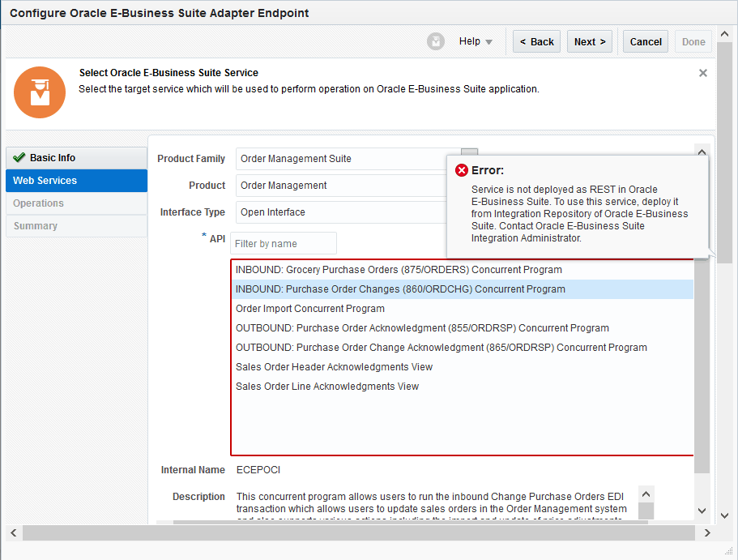Image resolution: width=738 pixels, height=560 pixels.
Task: Select Sales Order Header Acknowledgments View
Action: pyautogui.click(x=463, y=367)
